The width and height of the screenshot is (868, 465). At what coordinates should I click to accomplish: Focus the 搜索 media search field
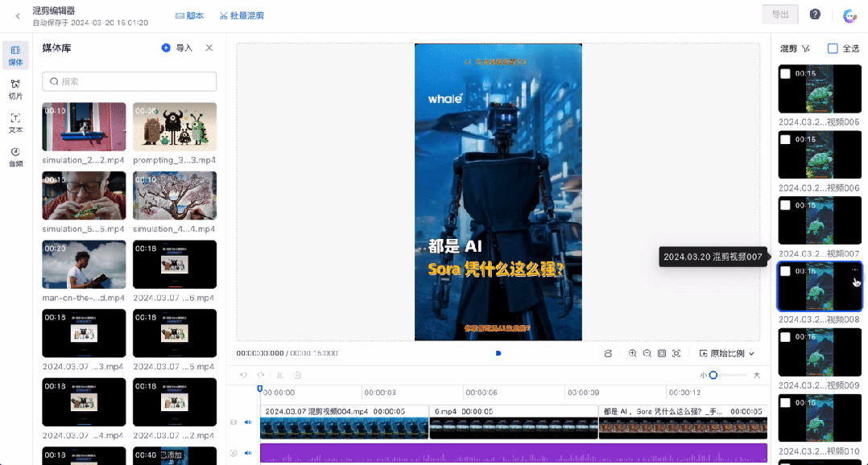point(129,81)
